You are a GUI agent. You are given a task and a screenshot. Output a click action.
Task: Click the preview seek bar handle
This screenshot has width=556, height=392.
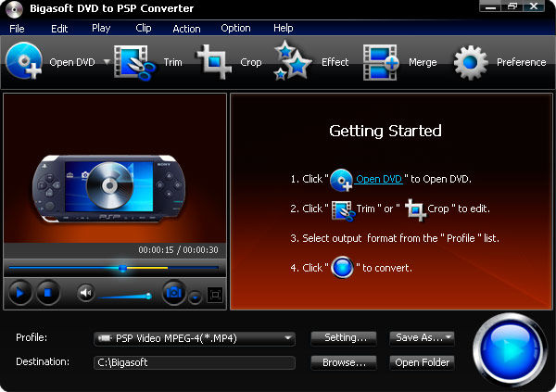coord(122,268)
